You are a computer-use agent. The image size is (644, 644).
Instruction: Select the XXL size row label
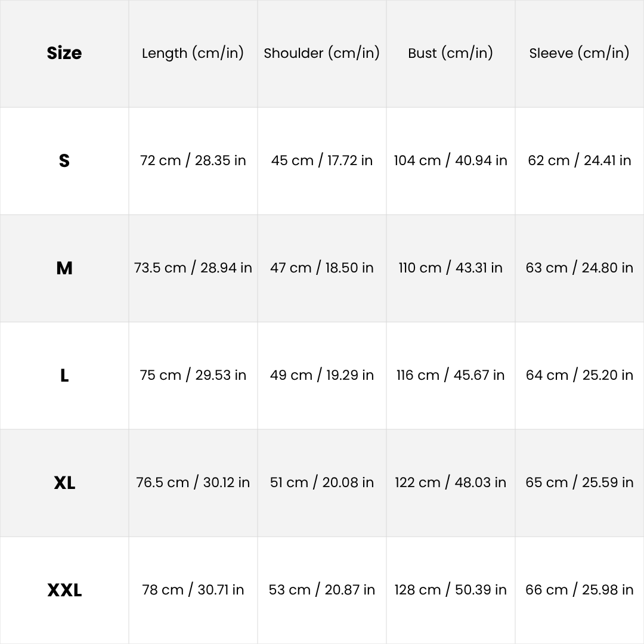[x=64, y=590]
